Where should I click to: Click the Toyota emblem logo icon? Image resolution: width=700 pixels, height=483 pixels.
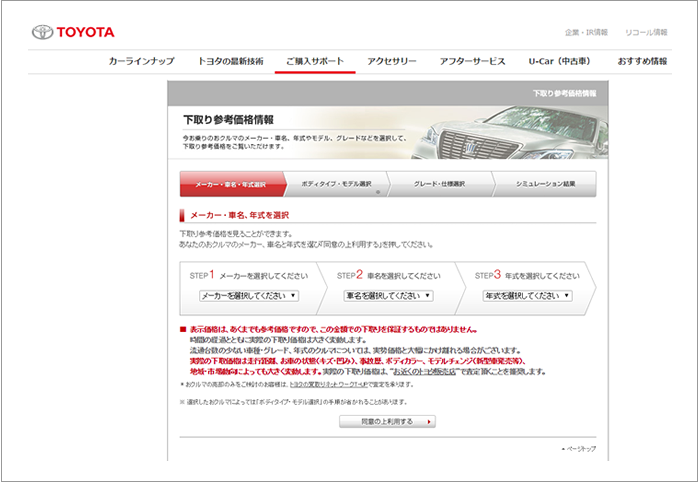[42, 32]
